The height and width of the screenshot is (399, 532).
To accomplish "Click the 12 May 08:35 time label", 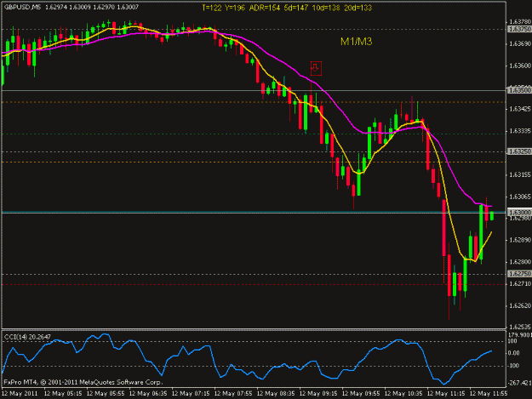I will click(x=276, y=394).
